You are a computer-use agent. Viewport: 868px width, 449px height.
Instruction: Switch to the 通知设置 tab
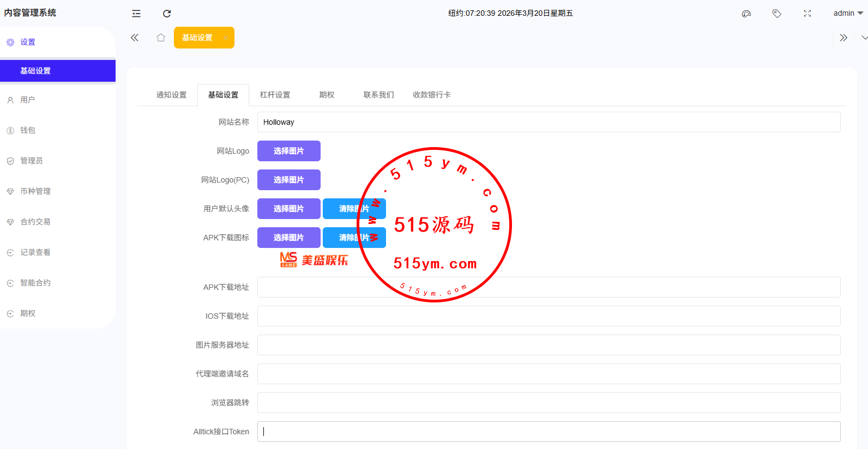tap(171, 95)
